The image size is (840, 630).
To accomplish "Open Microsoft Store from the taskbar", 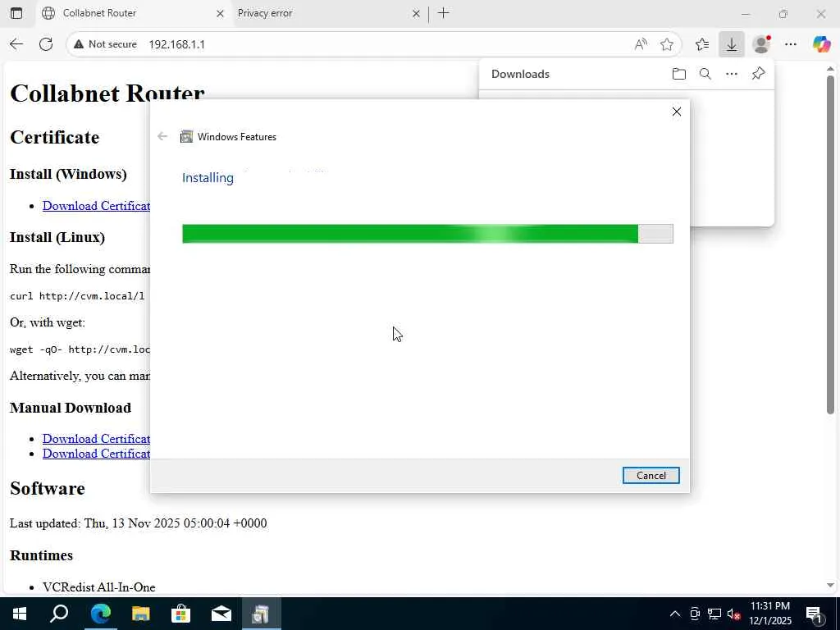I will coord(181,614).
